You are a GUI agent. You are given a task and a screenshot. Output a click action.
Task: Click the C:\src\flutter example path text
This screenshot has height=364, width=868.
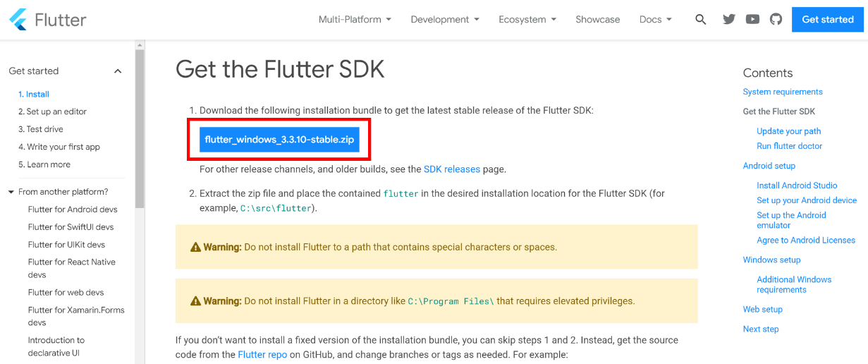click(277, 208)
